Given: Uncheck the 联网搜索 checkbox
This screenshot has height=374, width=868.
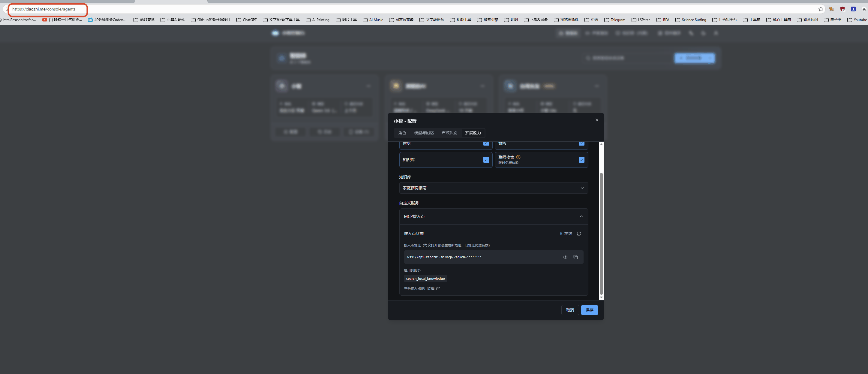Looking at the screenshot, I should (581, 159).
